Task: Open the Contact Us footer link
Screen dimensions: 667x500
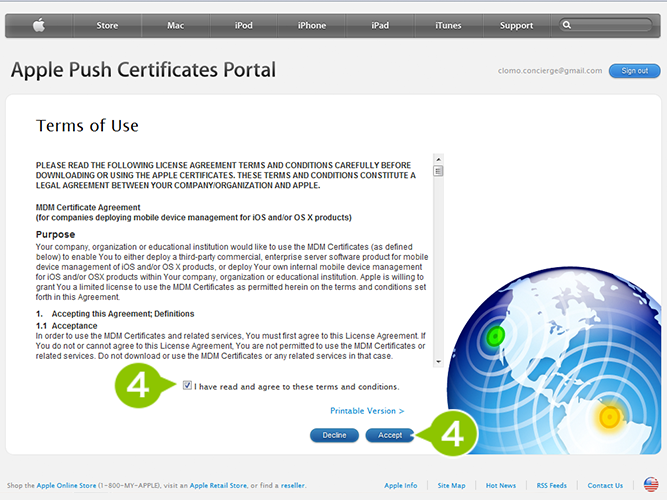Action: 605,485
